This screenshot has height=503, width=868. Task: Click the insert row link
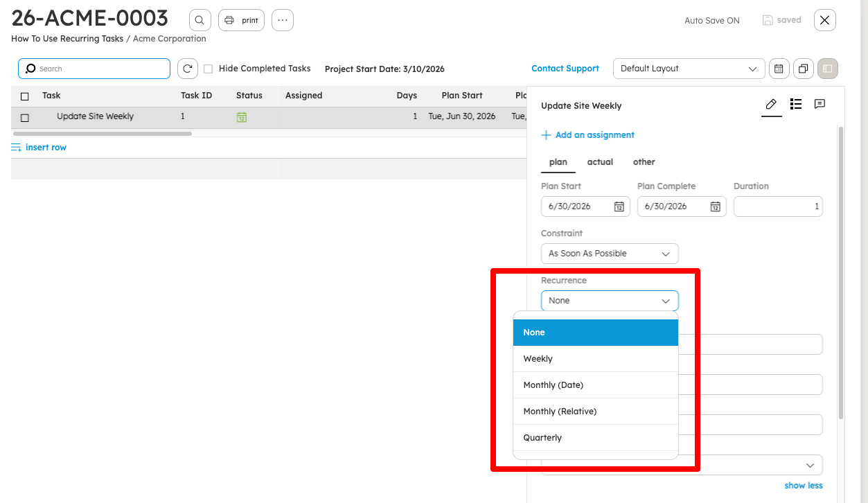click(46, 148)
